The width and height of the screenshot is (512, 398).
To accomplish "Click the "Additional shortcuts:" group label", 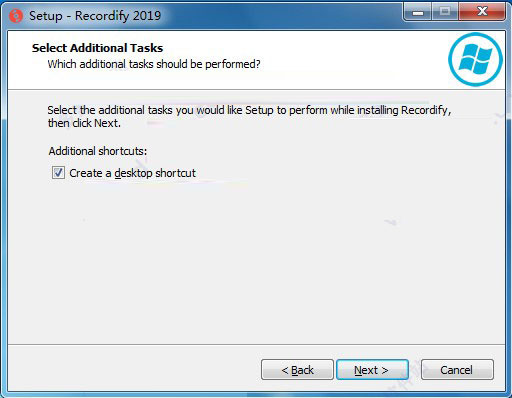I will 98,151.
